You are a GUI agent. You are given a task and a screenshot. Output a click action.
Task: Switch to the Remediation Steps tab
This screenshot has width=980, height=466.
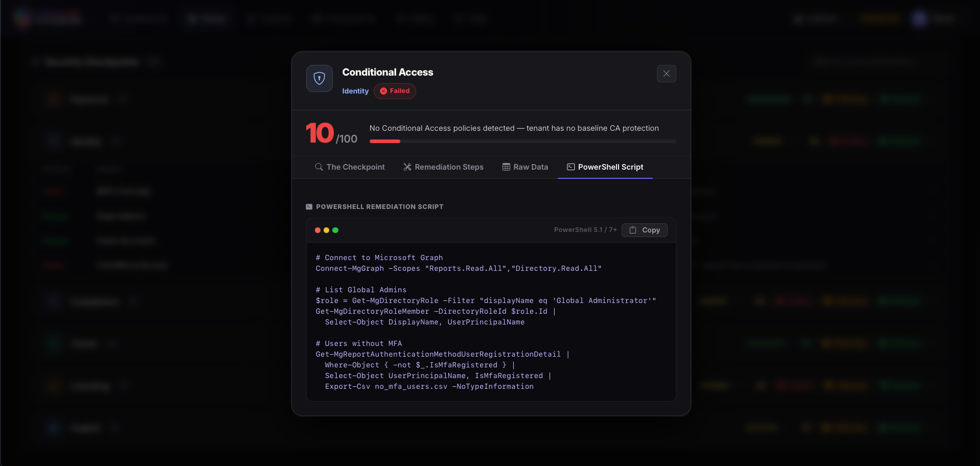(443, 167)
